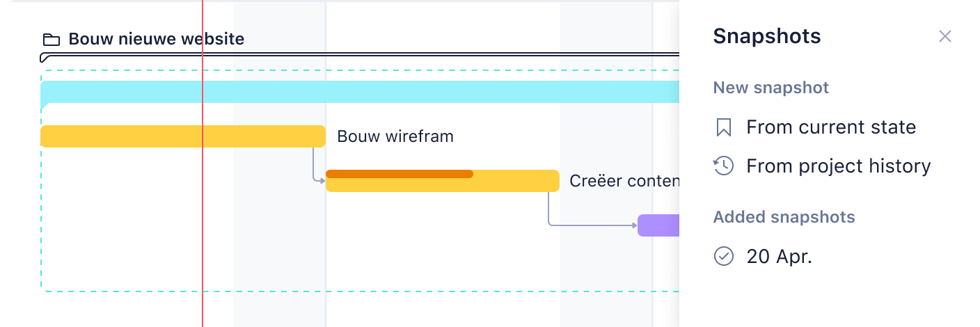Click the Bouw wirefram task label
The height and width of the screenshot is (327, 980).
pyautogui.click(x=395, y=136)
